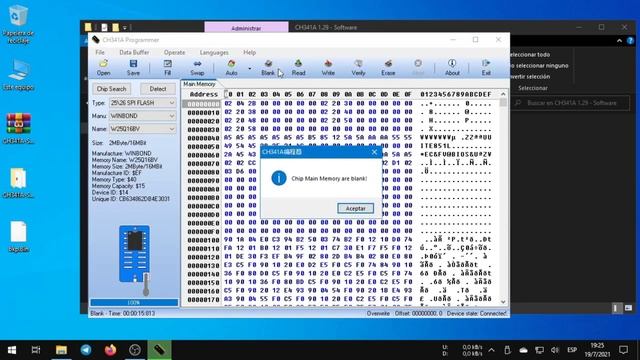
Task: Click the Verify toolbar icon
Action: [x=358, y=67]
